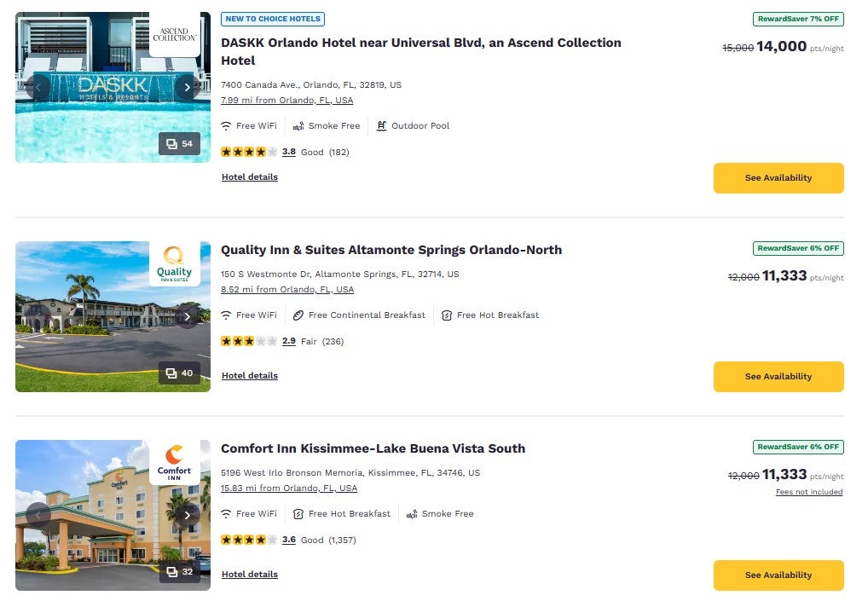Show previous photo of DASKK Orlando Hotel
This screenshot has height=607, width=868.
38,87
